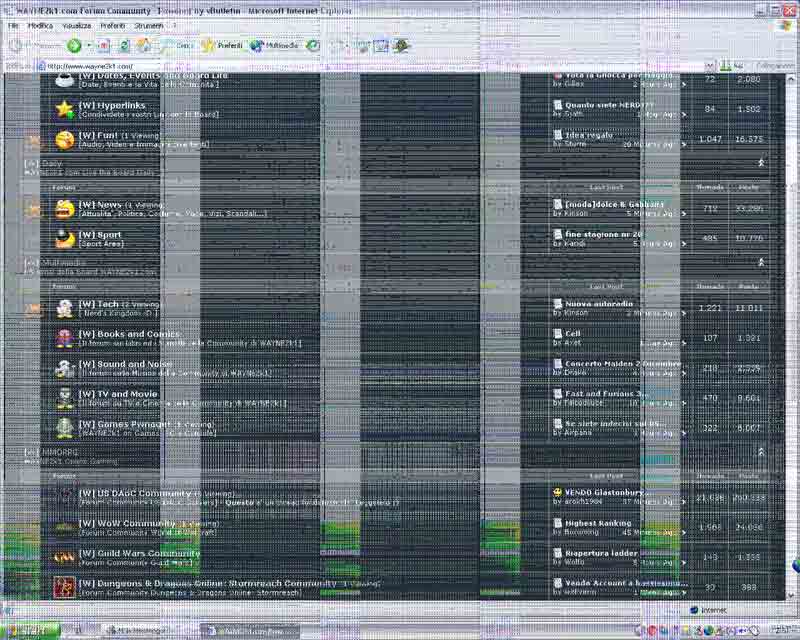Click the icon beside [W] TV and Movie
The image size is (800, 640).
coord(65,399)
